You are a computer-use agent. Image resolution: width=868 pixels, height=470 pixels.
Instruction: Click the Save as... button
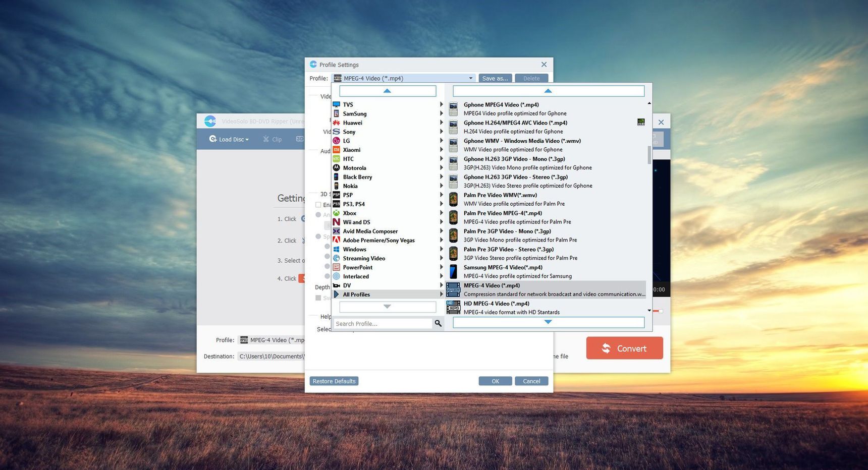495,78
